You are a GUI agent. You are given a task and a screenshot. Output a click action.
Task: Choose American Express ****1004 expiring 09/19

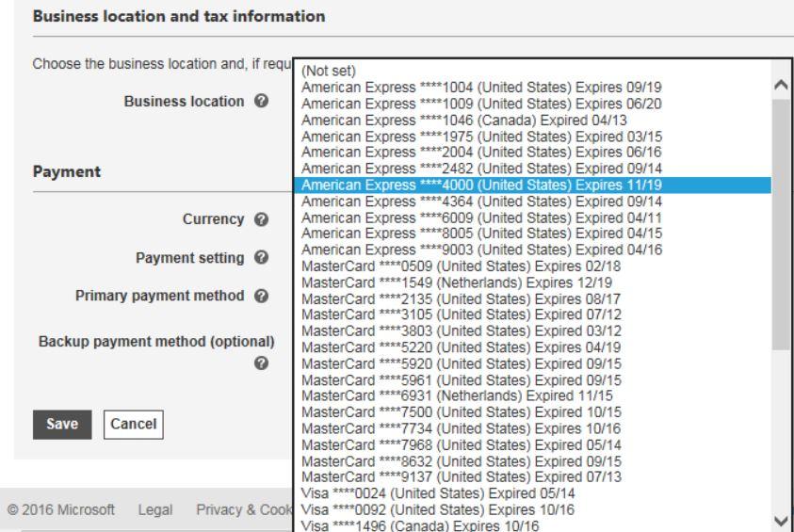[532, 87]
